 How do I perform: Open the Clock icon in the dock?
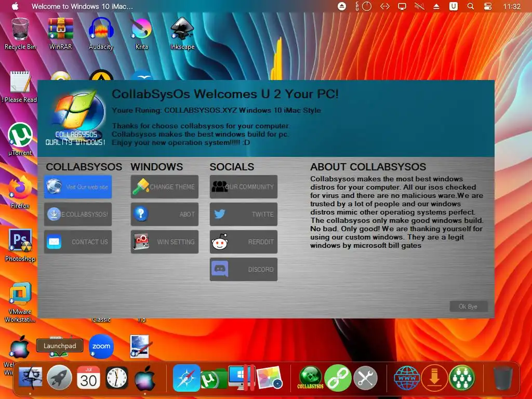click(x=117, y=378)
